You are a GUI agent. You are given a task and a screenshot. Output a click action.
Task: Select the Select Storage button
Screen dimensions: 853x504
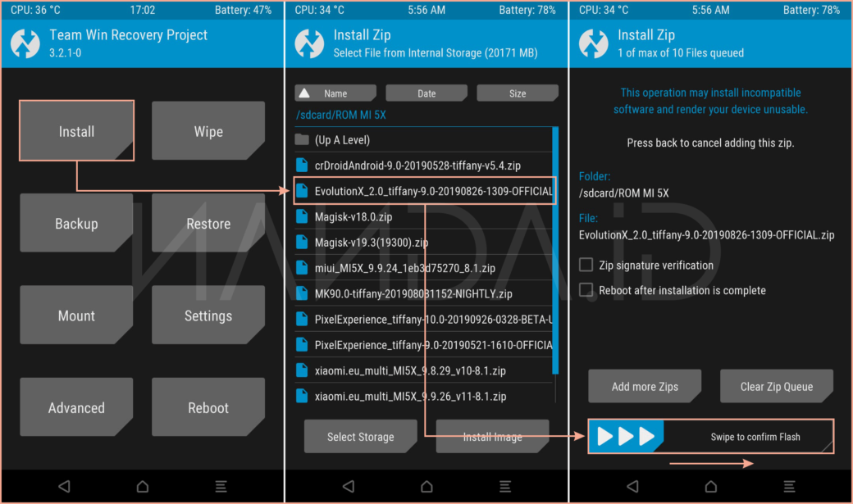(x=360, y=437)
